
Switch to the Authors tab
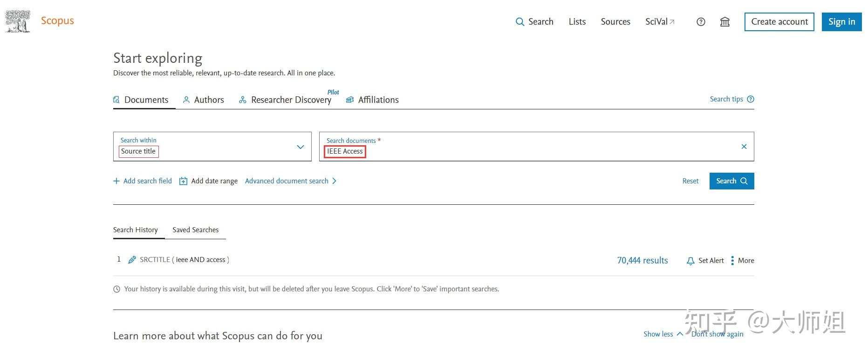(204, 100)
